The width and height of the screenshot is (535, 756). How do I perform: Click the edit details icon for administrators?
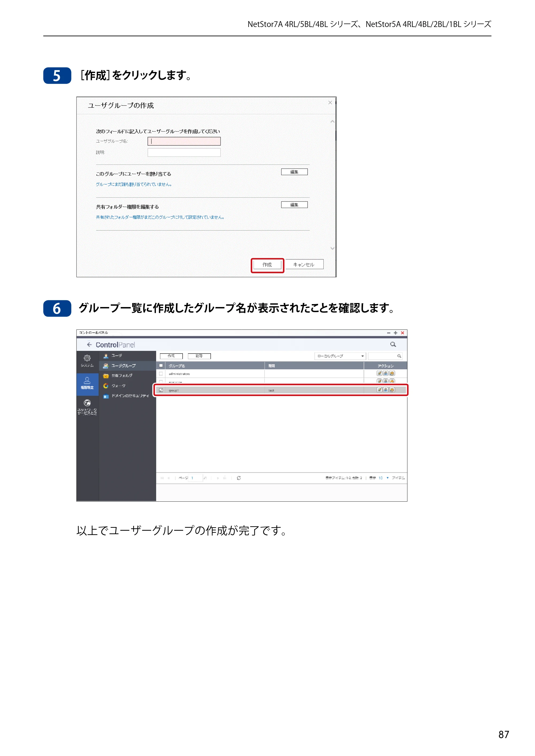[x=379, y=373]
